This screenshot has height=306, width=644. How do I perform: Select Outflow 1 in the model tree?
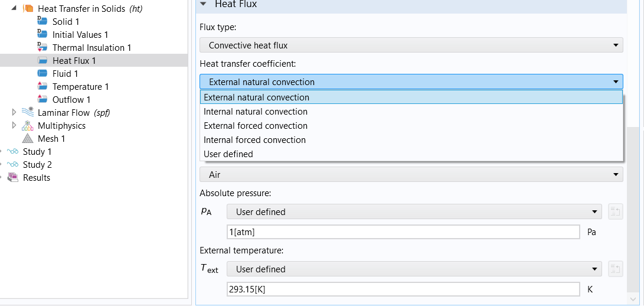click(x=71, y=100)
